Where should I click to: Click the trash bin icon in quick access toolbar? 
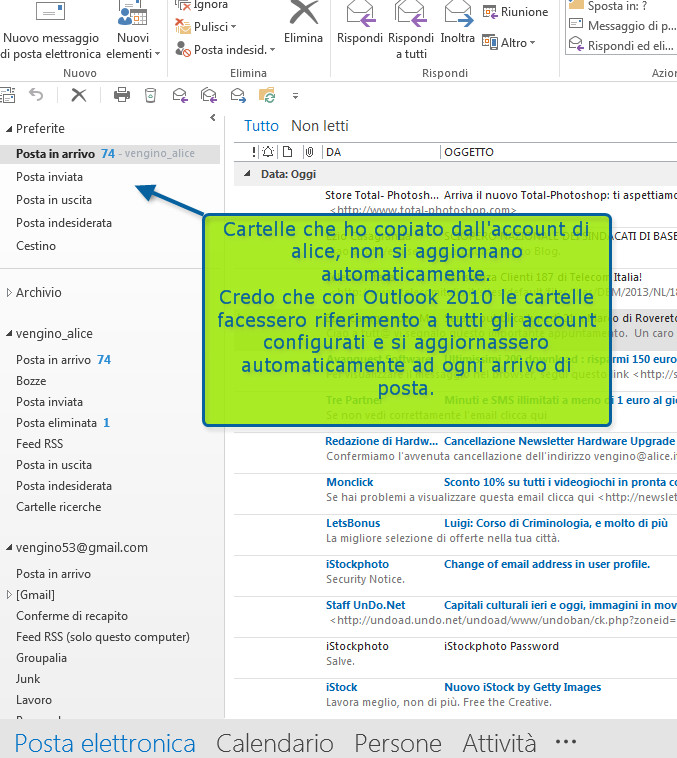(150, 95)
